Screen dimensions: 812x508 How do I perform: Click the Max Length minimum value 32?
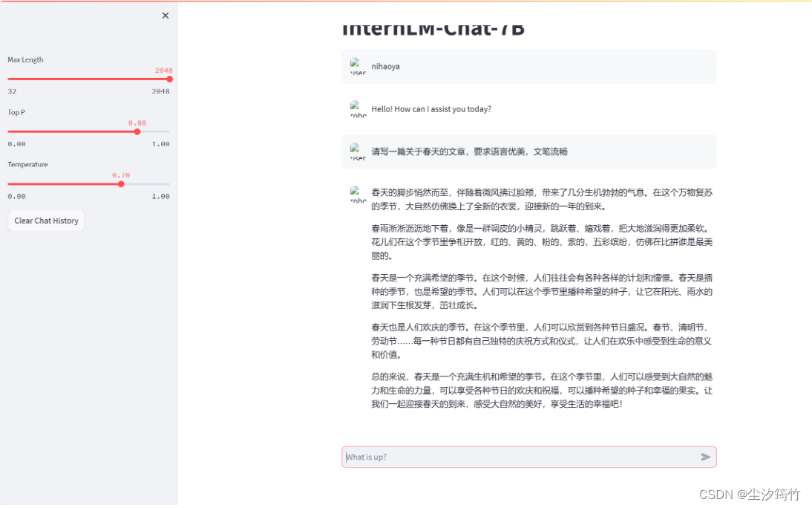pyautogui.click(x=12, y=91)
